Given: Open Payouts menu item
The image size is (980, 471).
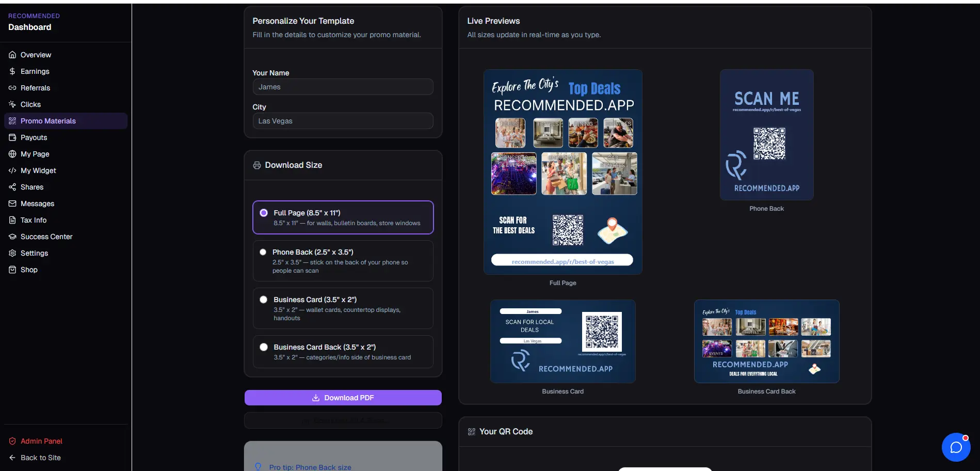Looking at the screenshot, I should [66, 137].
